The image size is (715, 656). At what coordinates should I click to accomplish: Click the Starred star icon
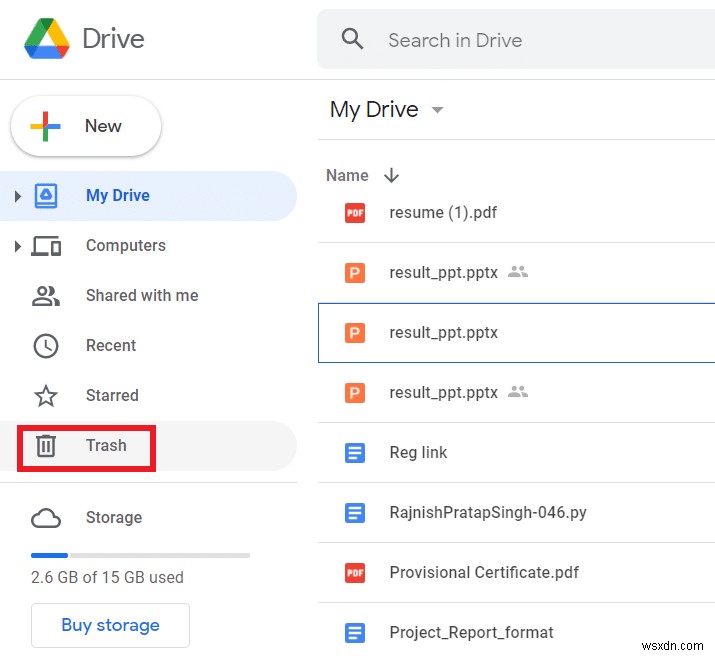(46, 396)
